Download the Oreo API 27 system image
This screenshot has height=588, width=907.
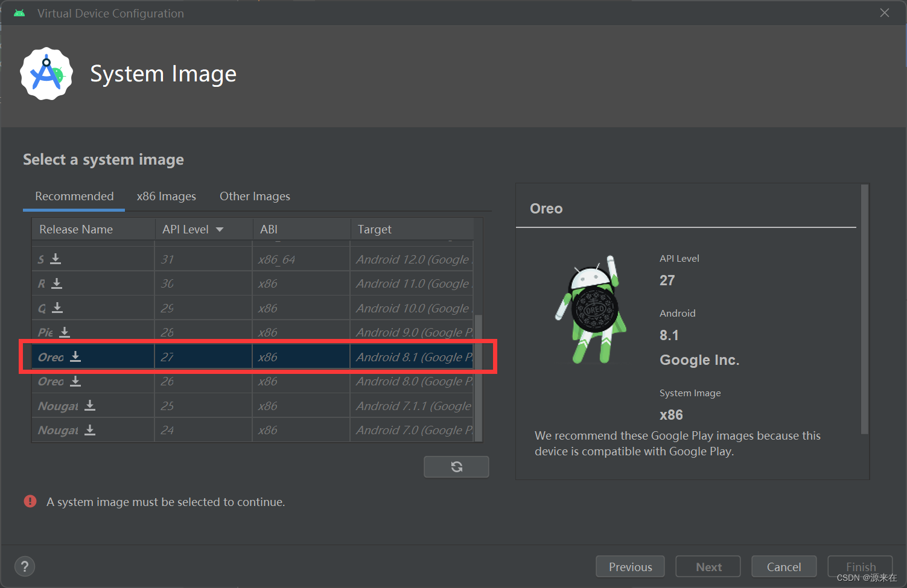click(75, 356)
